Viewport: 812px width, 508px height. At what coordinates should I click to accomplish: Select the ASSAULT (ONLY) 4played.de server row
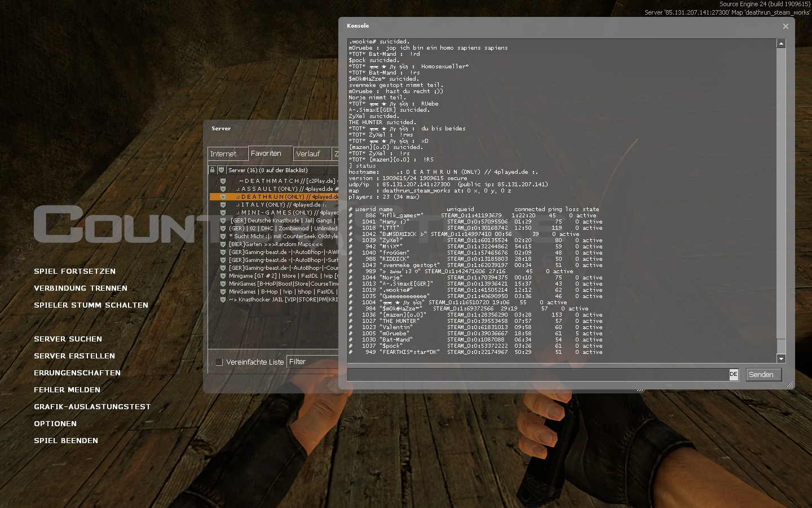(x=274, y=189)
